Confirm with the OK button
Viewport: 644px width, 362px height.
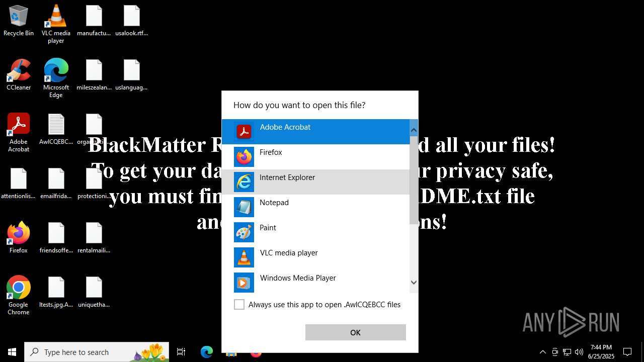pos(355,332)
